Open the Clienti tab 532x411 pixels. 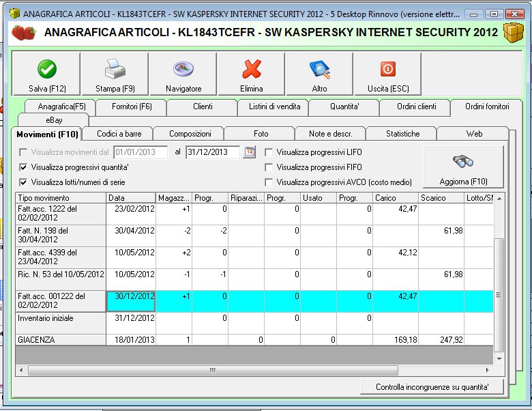pyautogui.click(x=203, y=107)
